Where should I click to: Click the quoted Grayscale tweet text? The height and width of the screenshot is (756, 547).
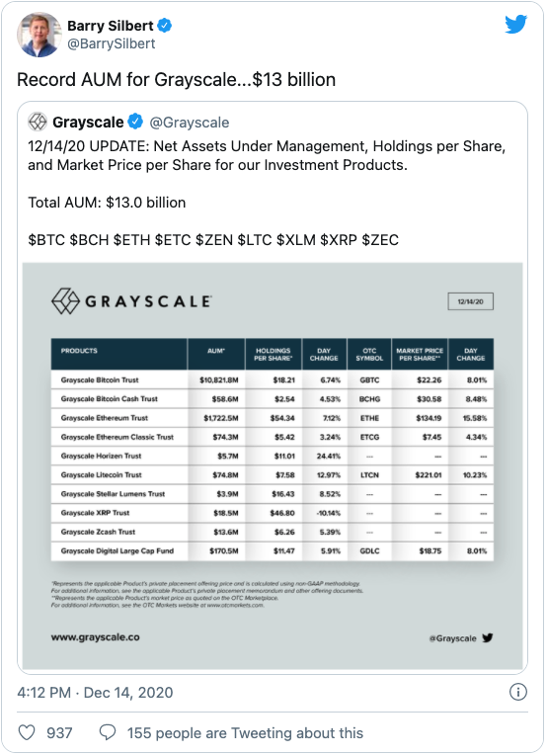(267, 193)
